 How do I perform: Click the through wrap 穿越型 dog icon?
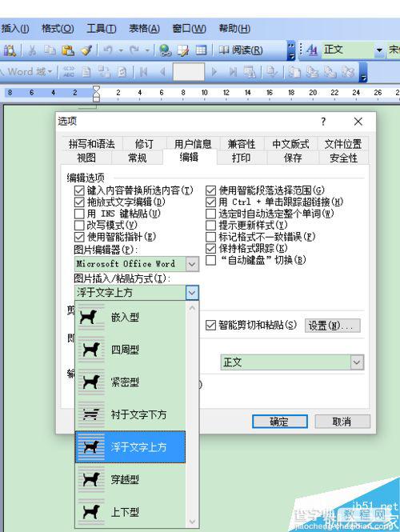(x=91, y=479)
